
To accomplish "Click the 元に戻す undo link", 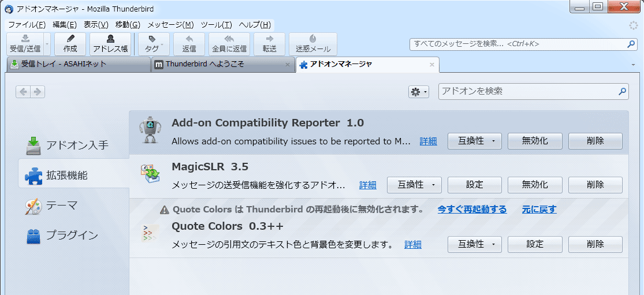I will [539, 210].
